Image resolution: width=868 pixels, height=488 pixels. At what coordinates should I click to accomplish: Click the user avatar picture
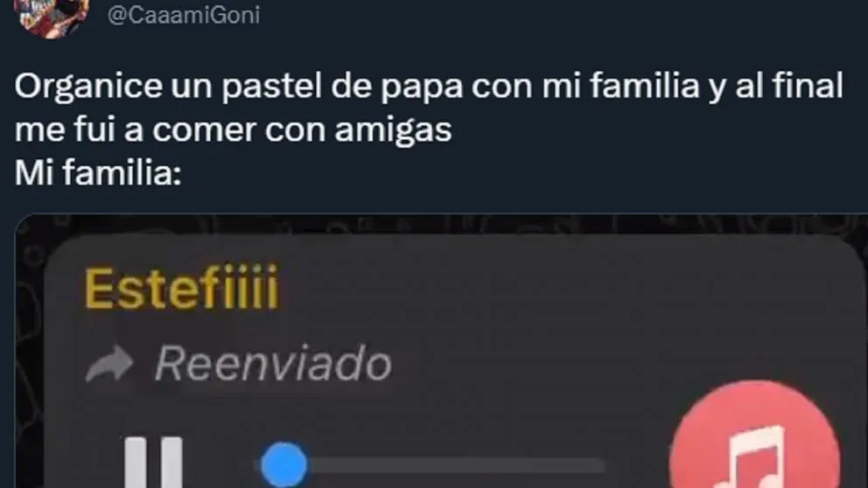coord(52,17)
